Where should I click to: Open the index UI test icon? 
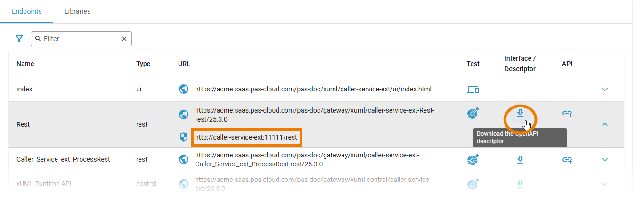click(473, 89)
